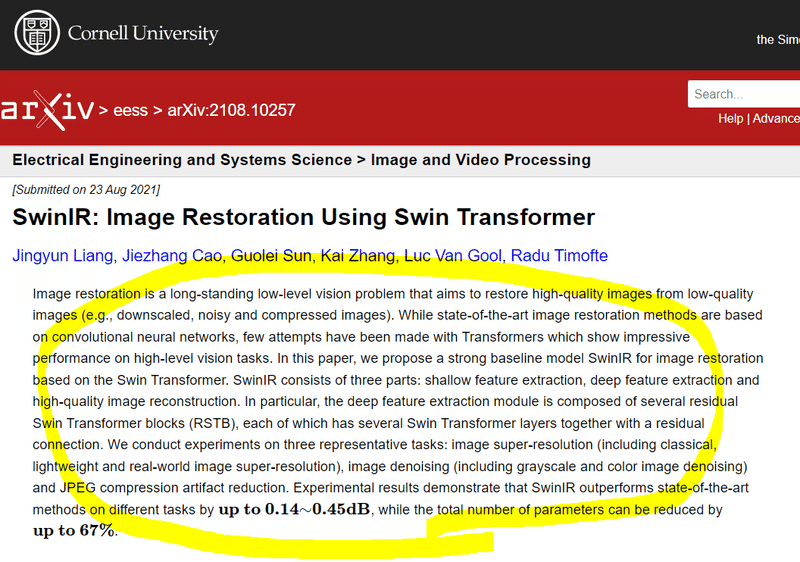Click the Cornell University shield logo

pyautogui.click(x=37, y=33)
